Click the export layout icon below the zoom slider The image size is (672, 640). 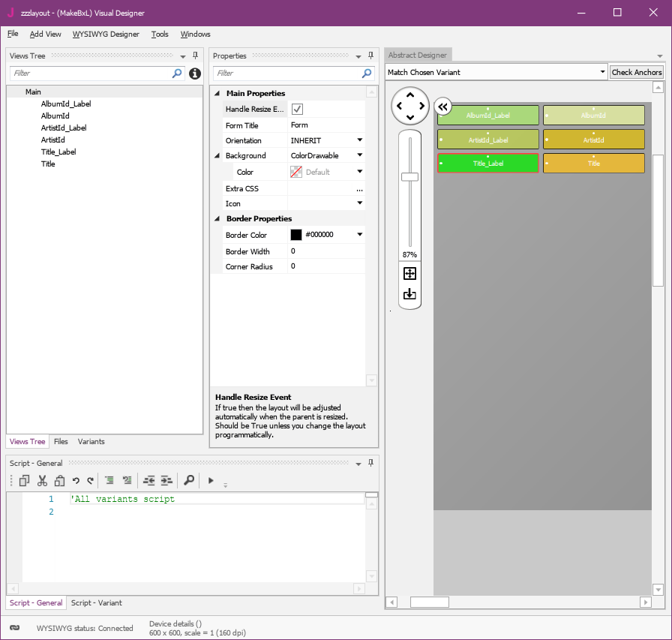pyautogui.click(x=409, y=294)
